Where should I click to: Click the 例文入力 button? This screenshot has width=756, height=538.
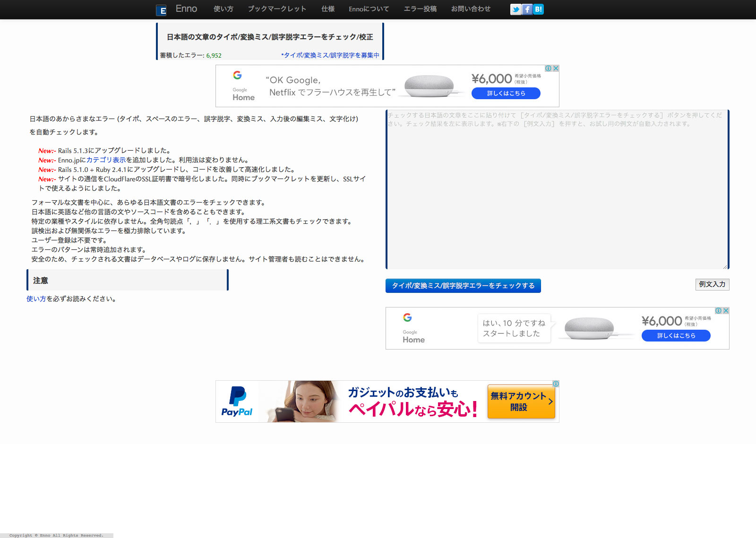coord(712,284)
